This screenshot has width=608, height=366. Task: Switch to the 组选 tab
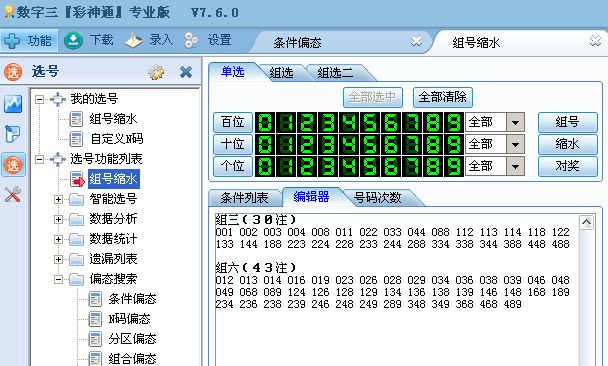click(x=282, y=73)
